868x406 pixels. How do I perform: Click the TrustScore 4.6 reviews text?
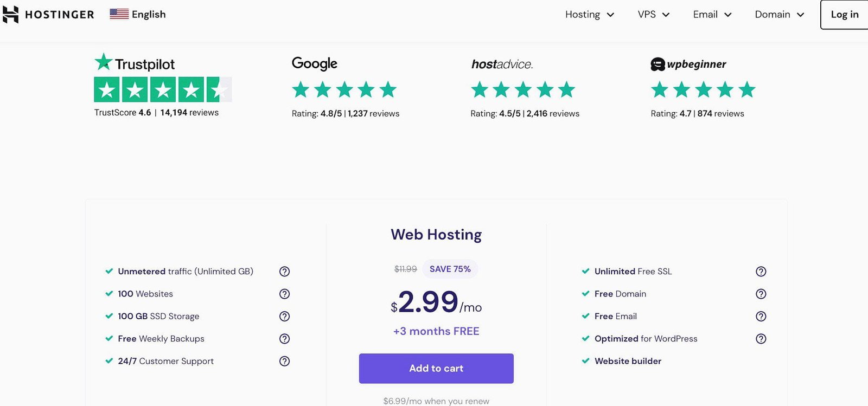click(156, 113)
